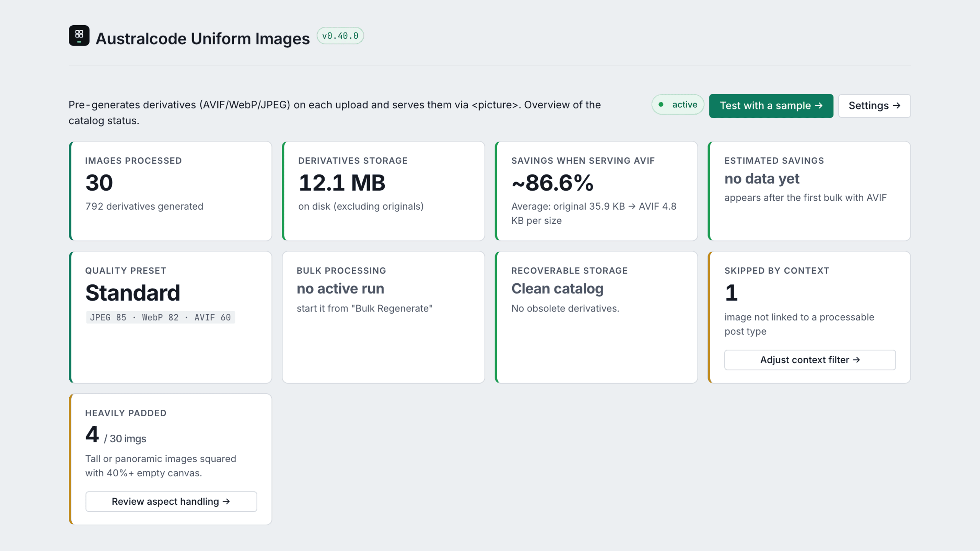Click the Standard quality preset value
This screenshot has height=551, width=980.
(132, 293)
